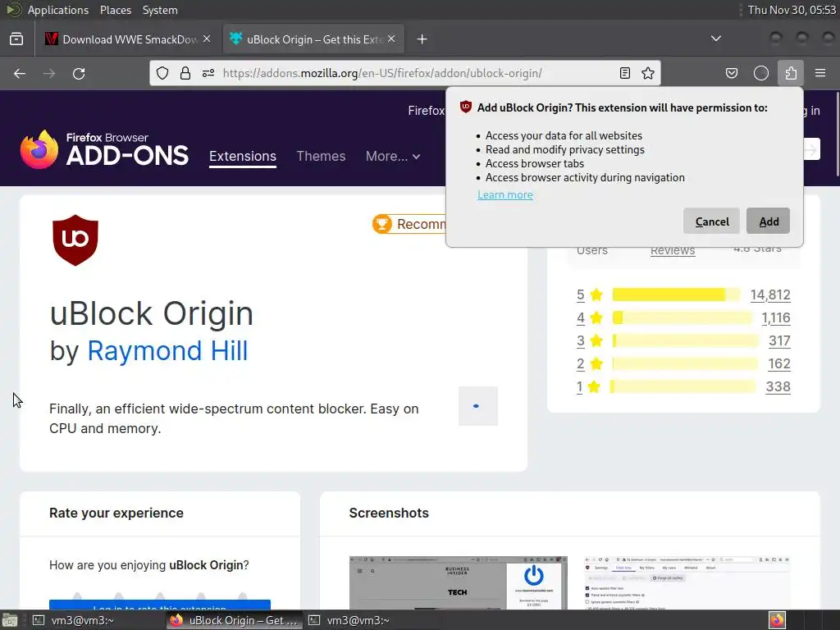
Task: Click the show desktop icon in taskbar
Action: tap(9, 620)
